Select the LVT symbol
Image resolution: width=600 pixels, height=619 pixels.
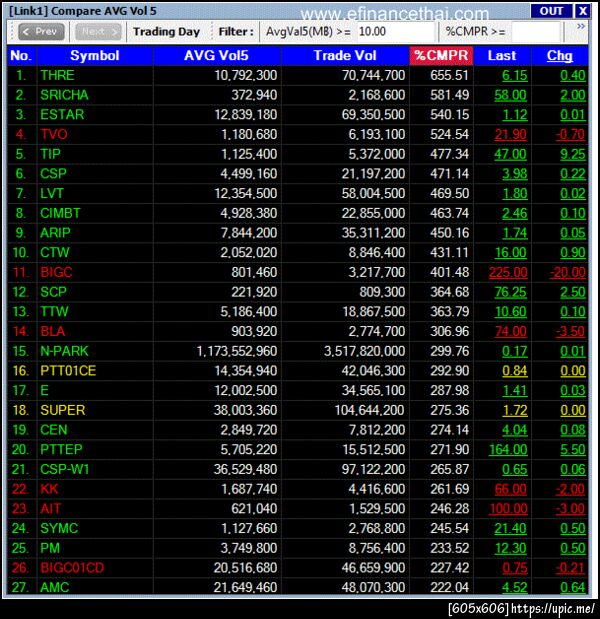coord(52,193)
